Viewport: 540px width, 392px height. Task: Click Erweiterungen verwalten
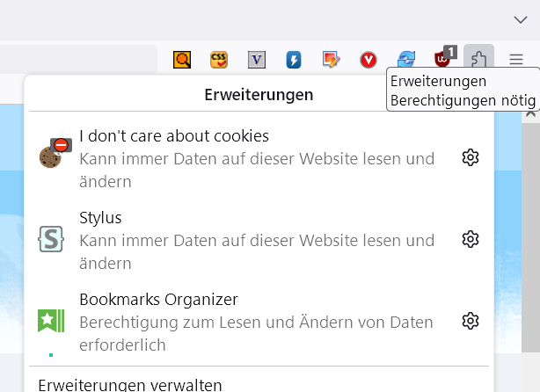(130, 384)
